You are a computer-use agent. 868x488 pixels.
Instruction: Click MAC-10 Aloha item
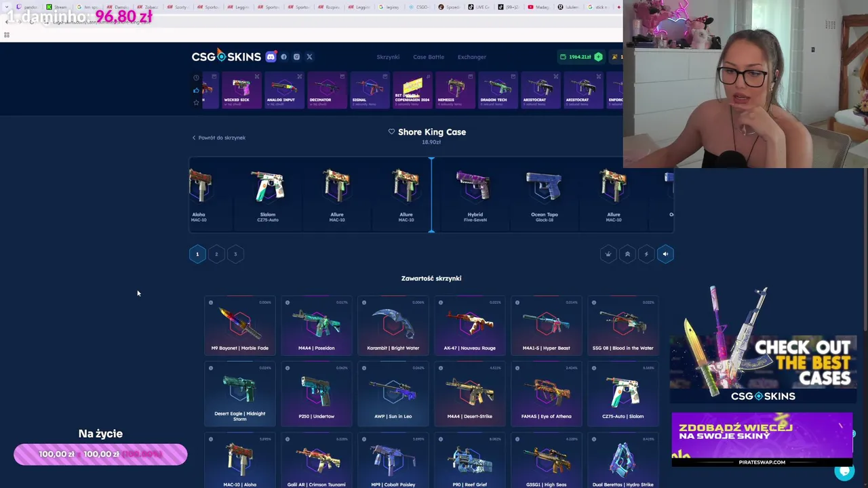pyautogui.click(x=239, y=462)
